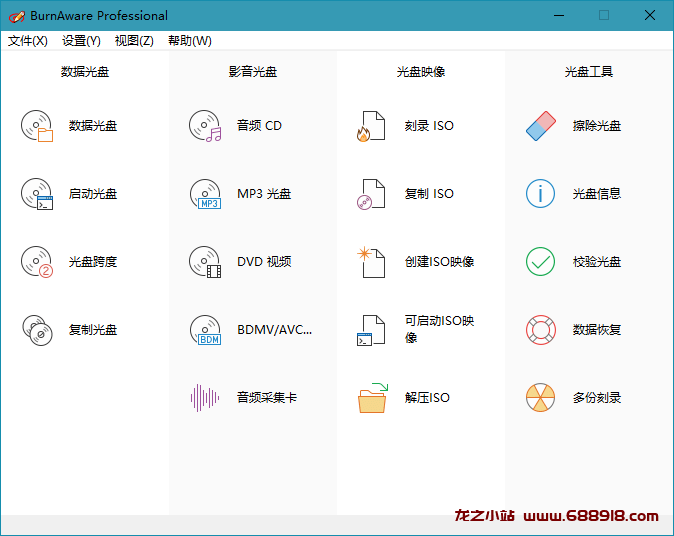Open the 光盘信息 blue info icon
Screen dimensions: 674x536
click(540, 194)
